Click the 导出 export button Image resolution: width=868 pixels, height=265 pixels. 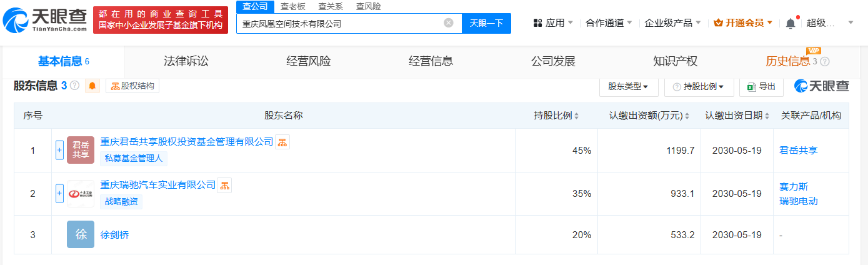[x=761, y=87]
